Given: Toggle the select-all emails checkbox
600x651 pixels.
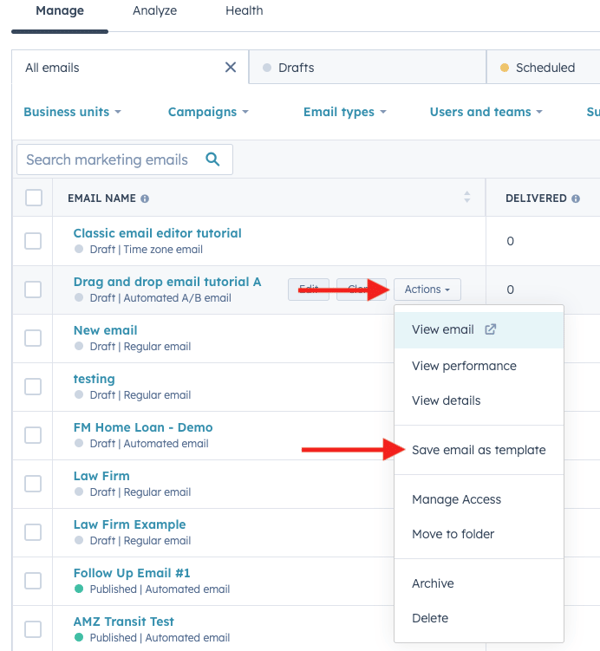Looking at the screenshot, I should point(34,198).
